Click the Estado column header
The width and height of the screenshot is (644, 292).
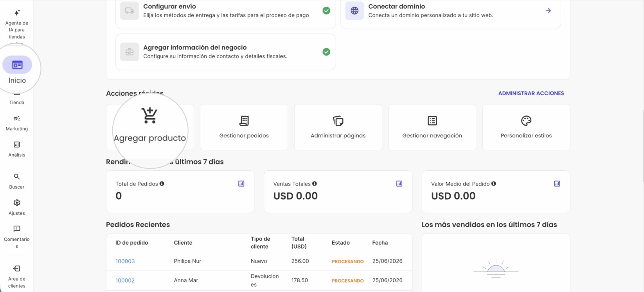[x=341, y=243]
